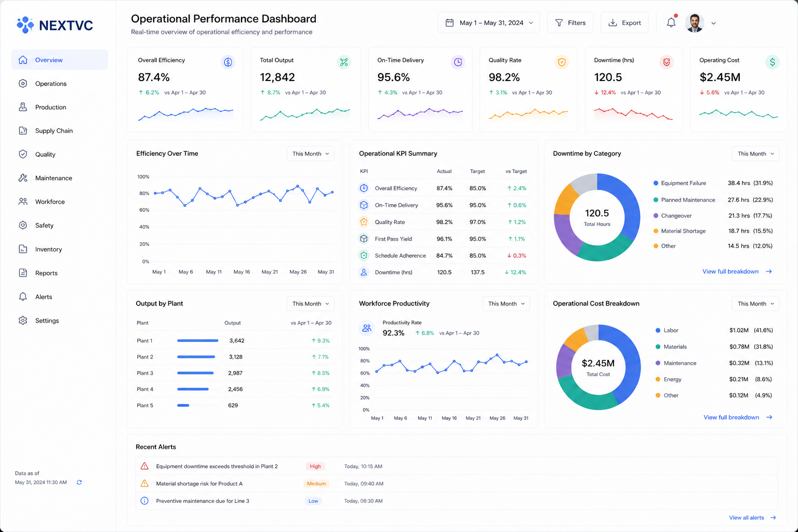The height and width of the screenshot is (532, 798).
Task: Click the Quality Rate KPI row icon
Action: [364, 222]
